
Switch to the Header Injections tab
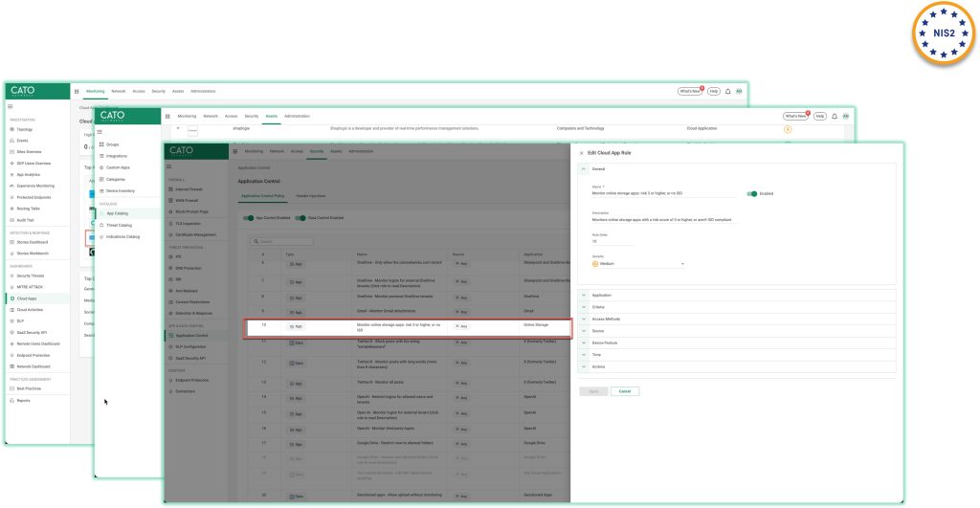[x=310, y=195]
